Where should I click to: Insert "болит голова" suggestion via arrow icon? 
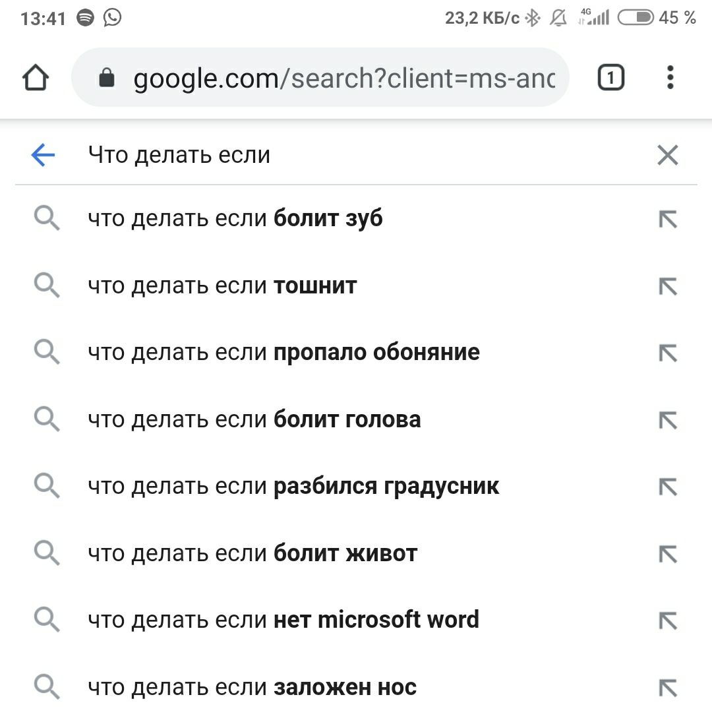pos(668,420)
